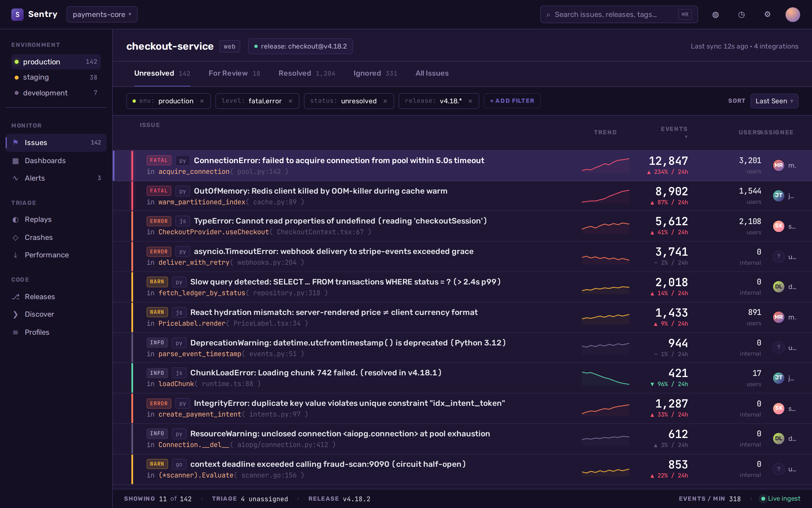The image size is (812, 508).
Task: Click the acquire_connection function name
Action: [194, 172]
